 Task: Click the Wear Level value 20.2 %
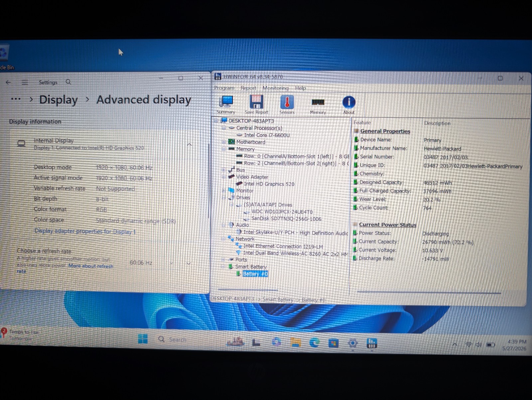[x=432, y=200]
